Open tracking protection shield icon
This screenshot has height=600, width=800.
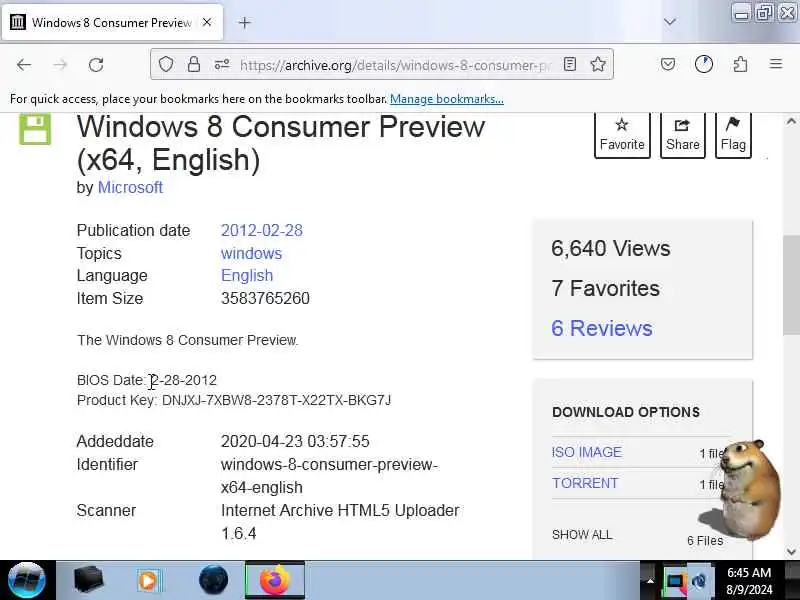click(x=166, y=64)
